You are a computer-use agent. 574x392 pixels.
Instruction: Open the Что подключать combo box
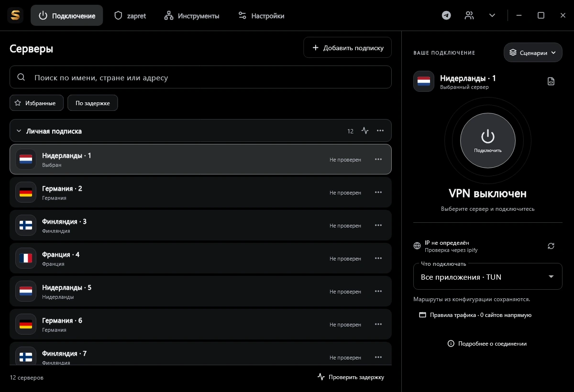[488, 277]
